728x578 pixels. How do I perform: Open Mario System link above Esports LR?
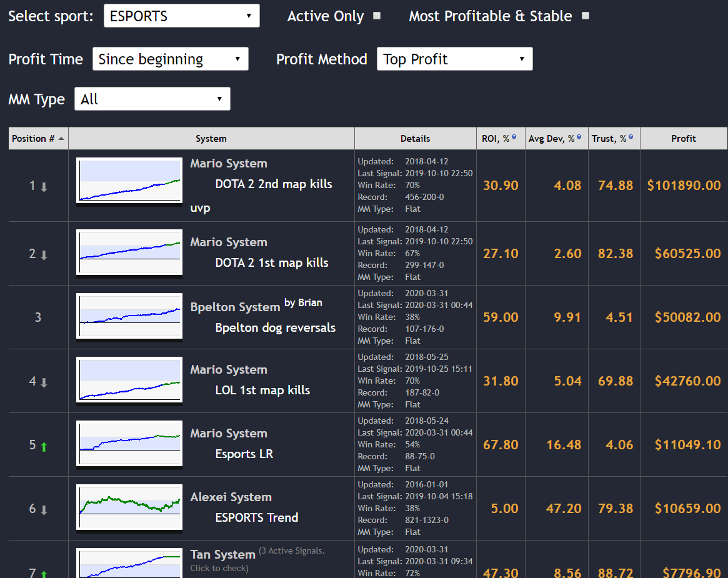(x=229, y=433)
